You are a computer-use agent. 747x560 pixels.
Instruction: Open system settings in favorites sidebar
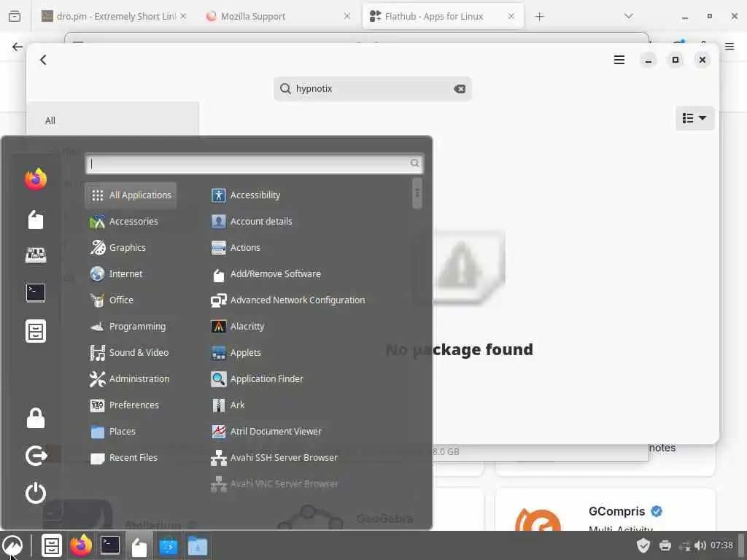tap(36, 255)
